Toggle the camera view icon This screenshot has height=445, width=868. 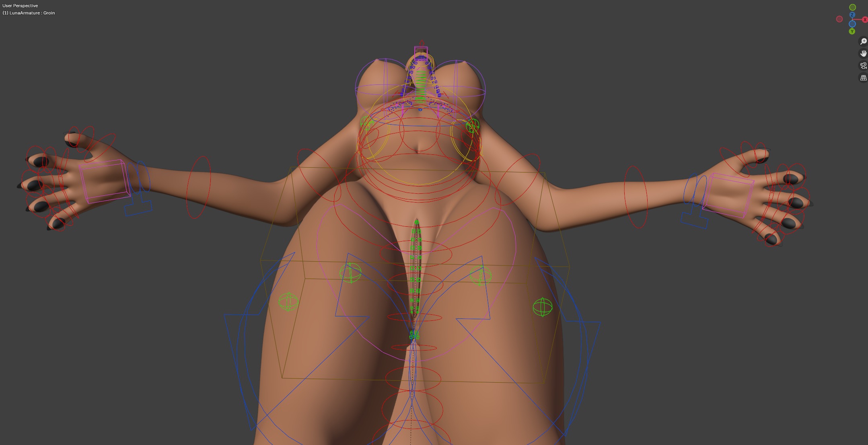(863, 66)
